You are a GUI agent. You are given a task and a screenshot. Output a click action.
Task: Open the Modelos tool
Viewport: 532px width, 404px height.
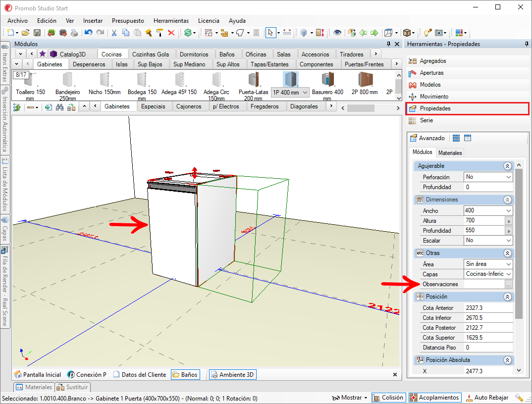(430, 85)
